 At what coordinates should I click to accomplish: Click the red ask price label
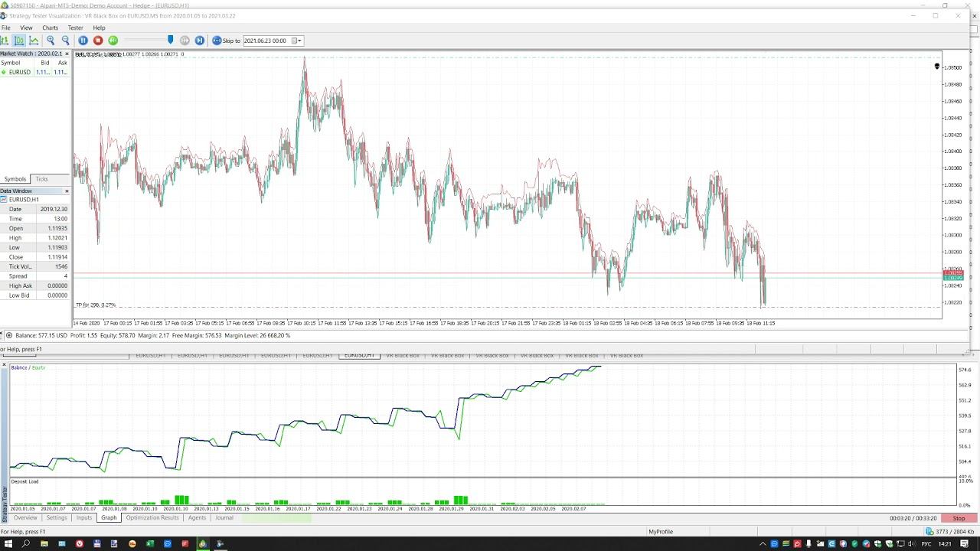(953, 273)
